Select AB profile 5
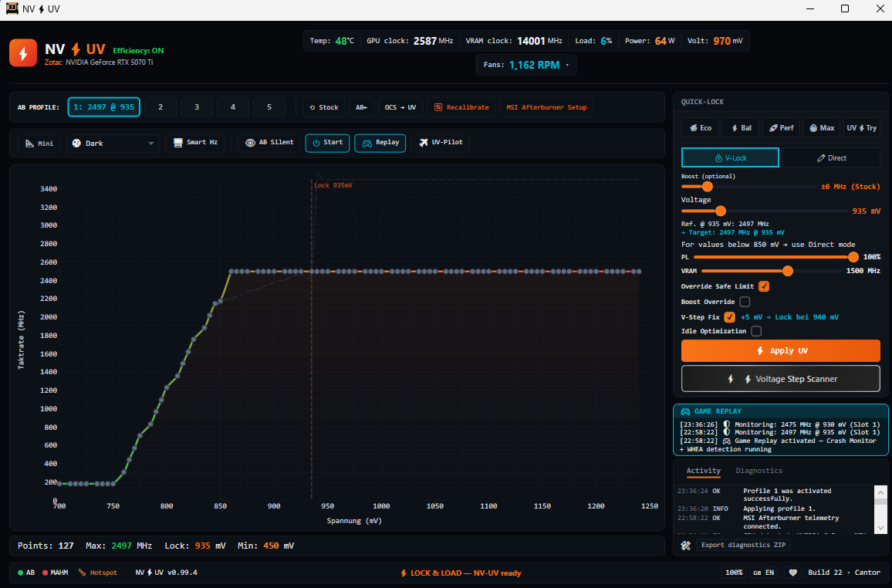The height and width of the screenshot is (588, 892). point(269,107)
